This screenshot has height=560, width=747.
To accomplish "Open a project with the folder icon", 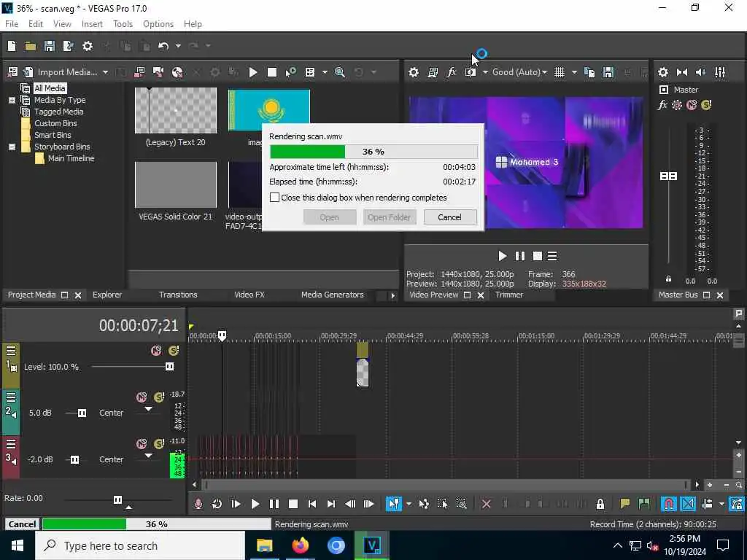I will pos(31,46).
